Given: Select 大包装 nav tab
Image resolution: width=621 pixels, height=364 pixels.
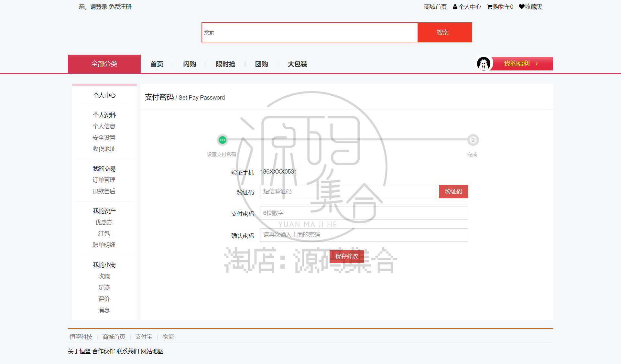Looking at the screenshot, I should pyautogui.click(x=298, y=64).
